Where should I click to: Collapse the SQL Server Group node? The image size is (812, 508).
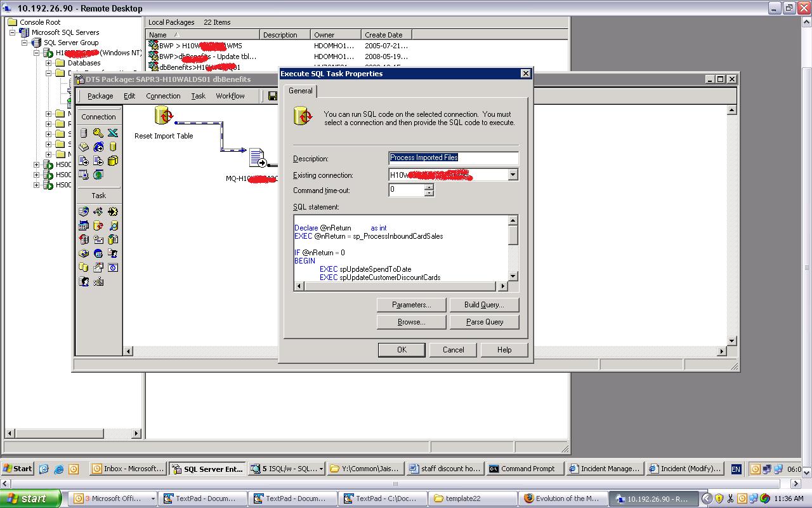tap(25, 43)
